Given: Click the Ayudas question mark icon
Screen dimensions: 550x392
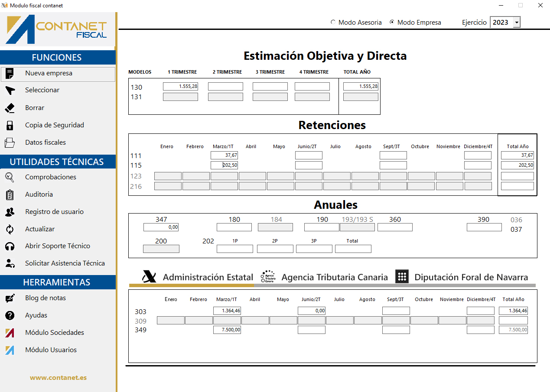Looking at the screenshot, I should pyautogui.click(x=10, y=316).
